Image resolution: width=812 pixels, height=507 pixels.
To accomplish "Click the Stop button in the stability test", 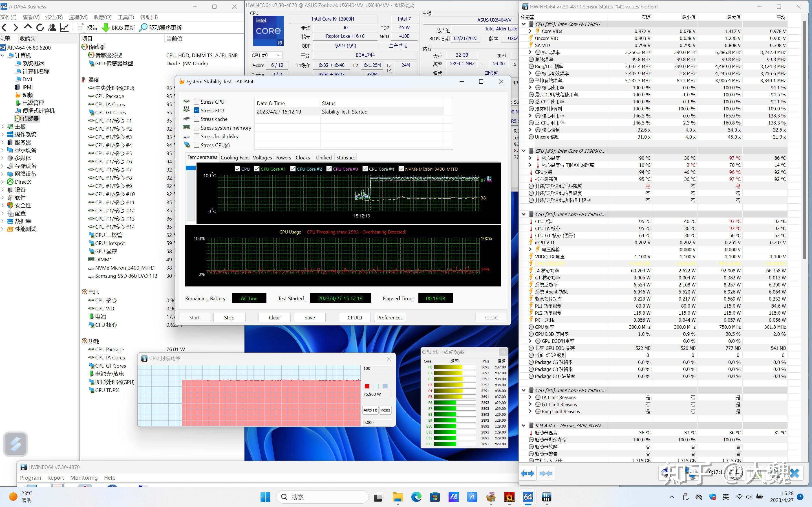I will point(229,317).
